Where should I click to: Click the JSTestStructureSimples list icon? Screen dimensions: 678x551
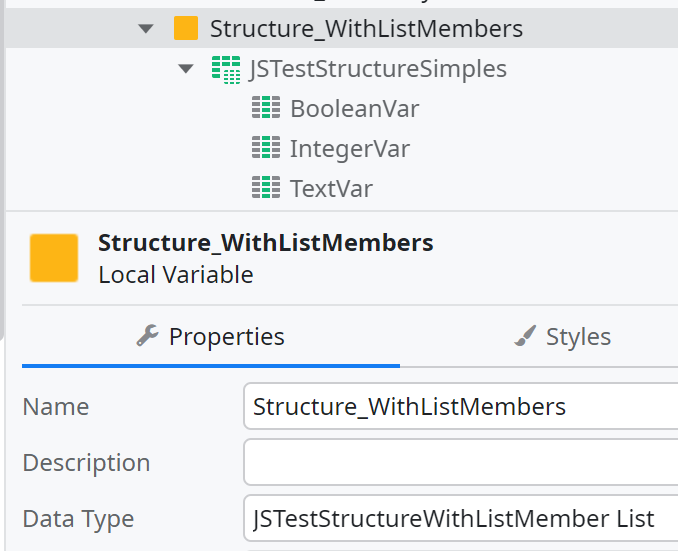tap(225, 69)
